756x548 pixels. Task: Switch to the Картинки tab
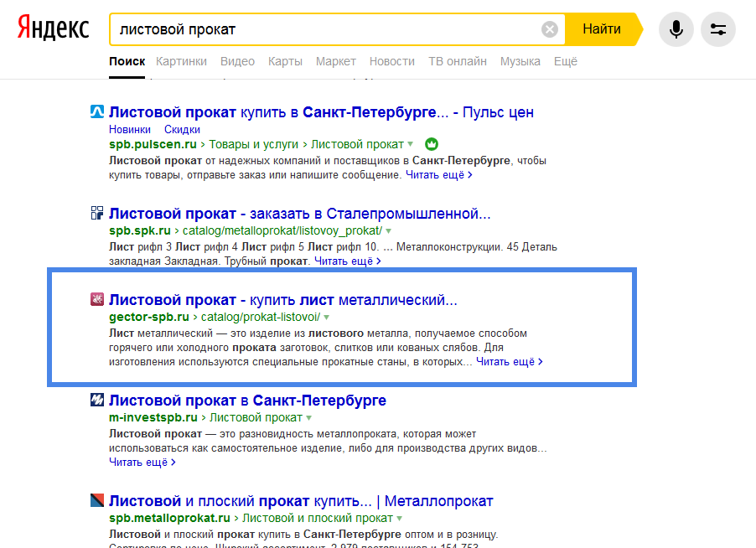click(181, 61)
